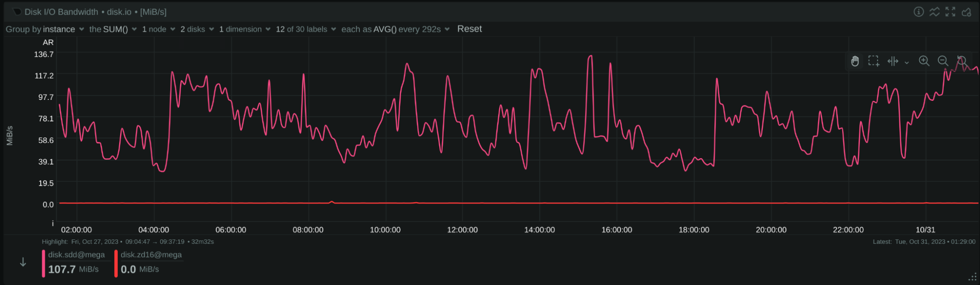The width and height of the screenshot is (980, 285).
Task: Click the pink disk.sdd@mega color bar
Action: coord(44,263)
